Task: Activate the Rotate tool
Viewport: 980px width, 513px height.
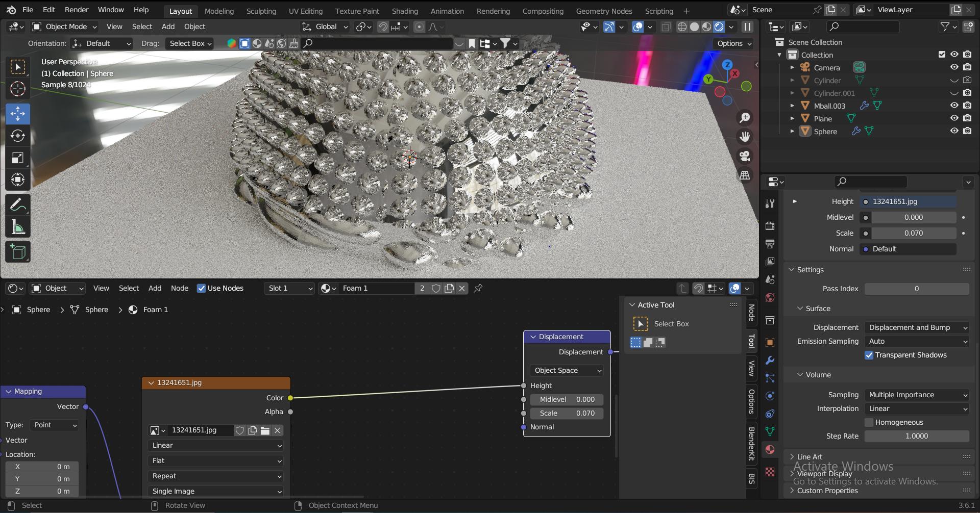Action: coord(18,136)
